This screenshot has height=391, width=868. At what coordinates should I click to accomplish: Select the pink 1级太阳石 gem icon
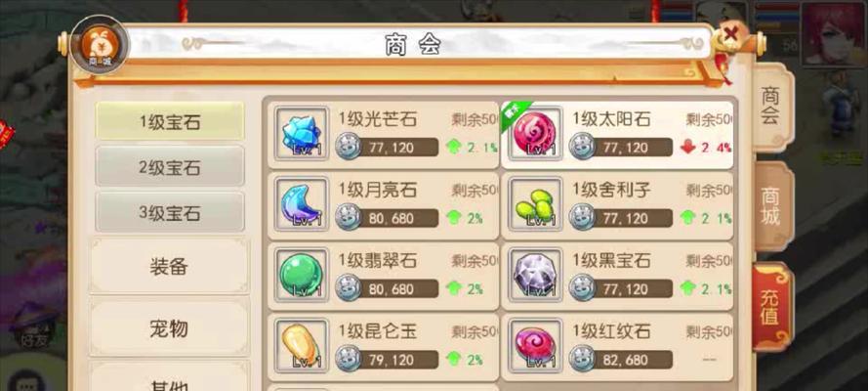coord(535,134)
